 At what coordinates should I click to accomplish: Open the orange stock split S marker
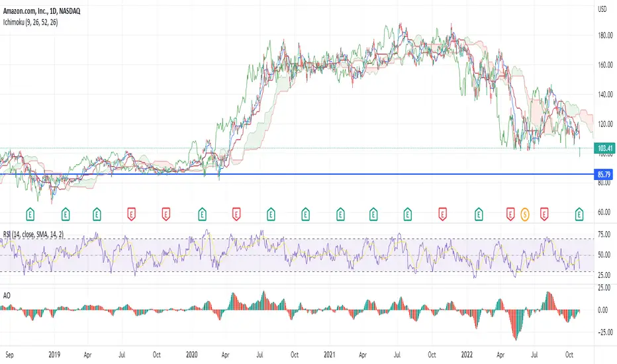coord(525,214)
